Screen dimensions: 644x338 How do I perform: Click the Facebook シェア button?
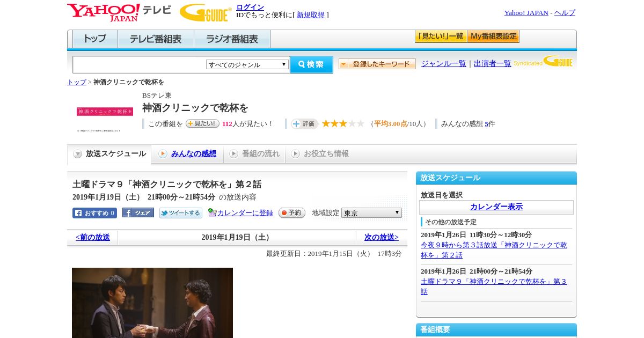click(x=138, y=213)
